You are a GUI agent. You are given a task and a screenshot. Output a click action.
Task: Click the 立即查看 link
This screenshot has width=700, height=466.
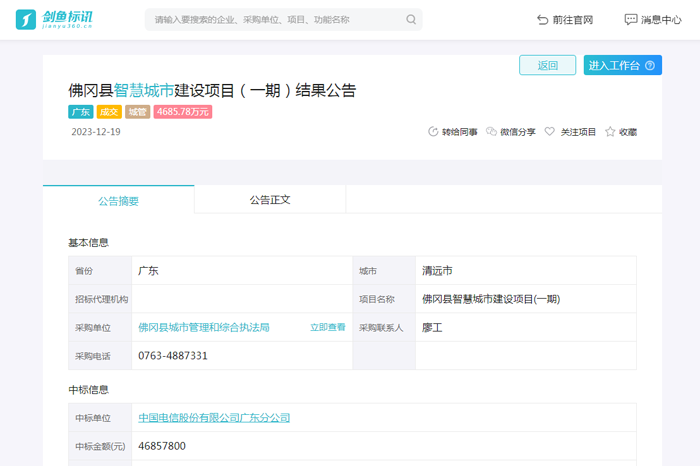[327, 327]
